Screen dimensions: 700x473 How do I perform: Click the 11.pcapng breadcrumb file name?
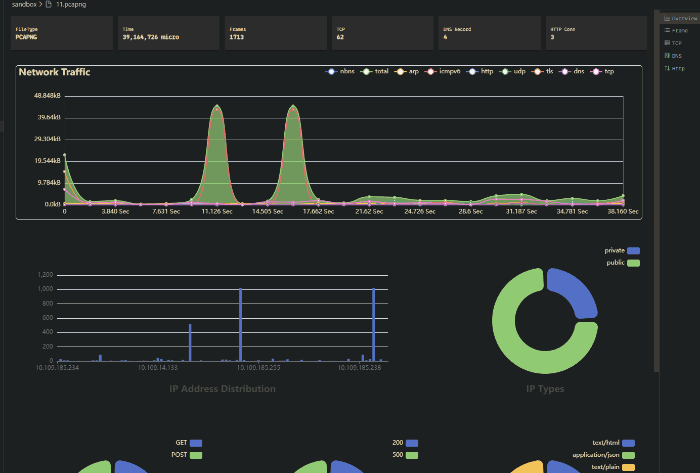coord(71,4)
